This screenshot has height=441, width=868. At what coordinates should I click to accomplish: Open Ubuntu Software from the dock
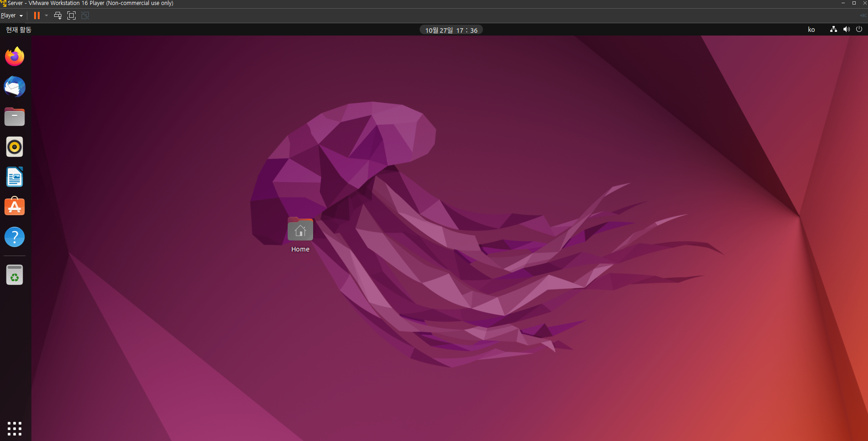(x=15, y=207)
